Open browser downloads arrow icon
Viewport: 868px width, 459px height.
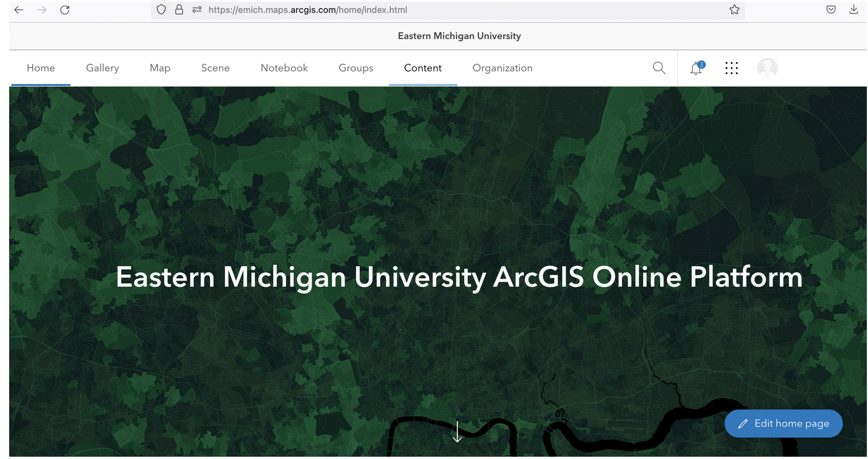854,10
